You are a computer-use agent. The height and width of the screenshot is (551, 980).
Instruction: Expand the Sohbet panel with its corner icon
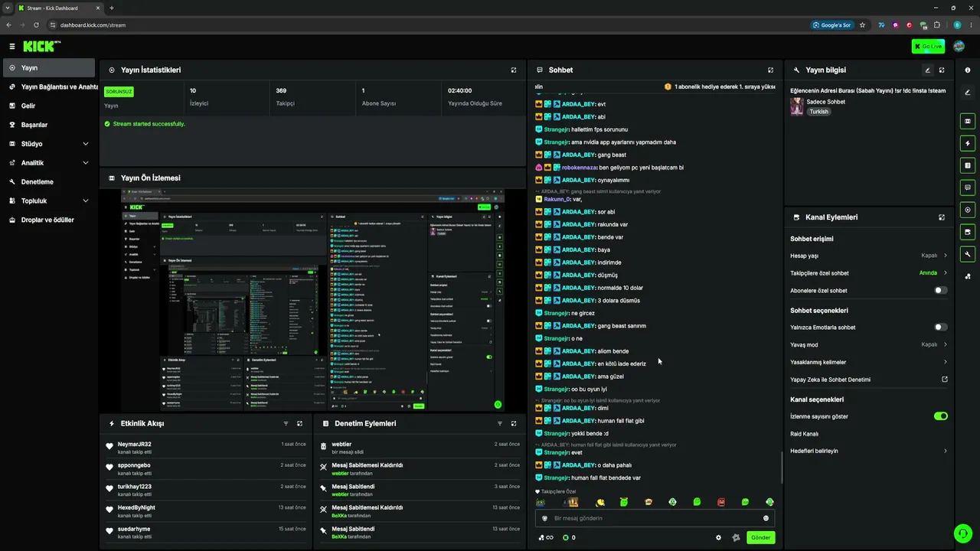[770, 70]
